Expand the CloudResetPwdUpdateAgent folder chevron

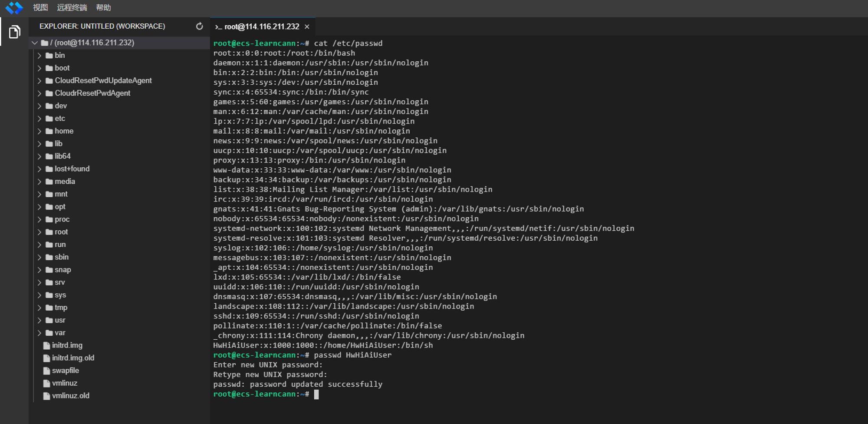tap(39, 81)
